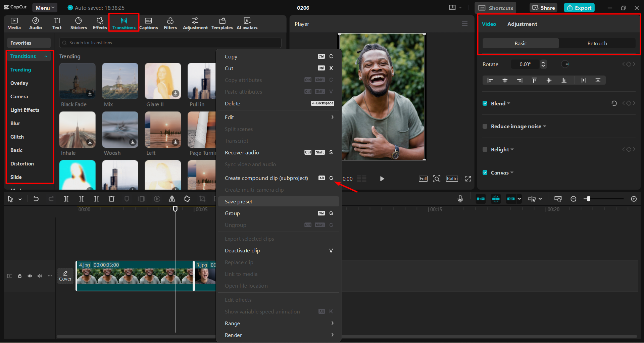
Task: Click the timeline zoom slider
Action: point(588,199)
